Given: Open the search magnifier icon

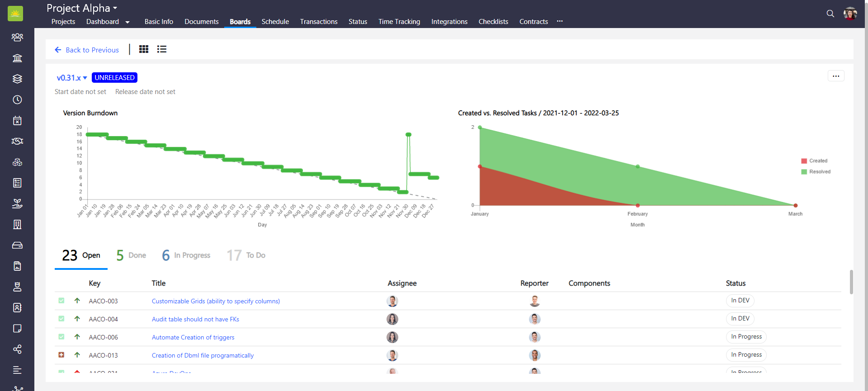Looking at the screenshot, I should (830, 14).
